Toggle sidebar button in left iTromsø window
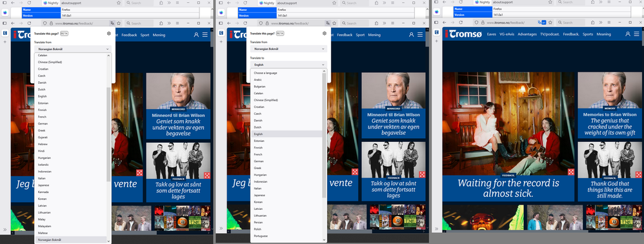 point(5,23)
